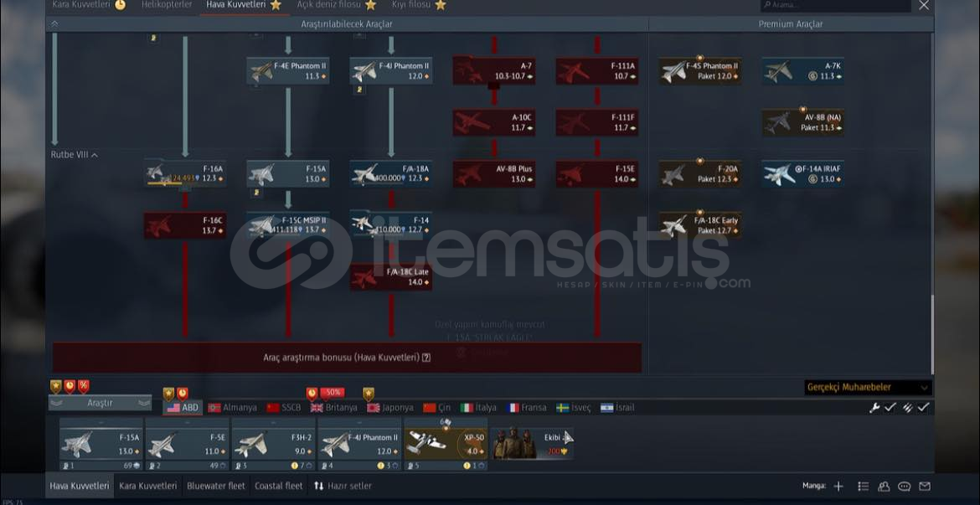Click the SSCB flag icon

(x=273, y=408)
